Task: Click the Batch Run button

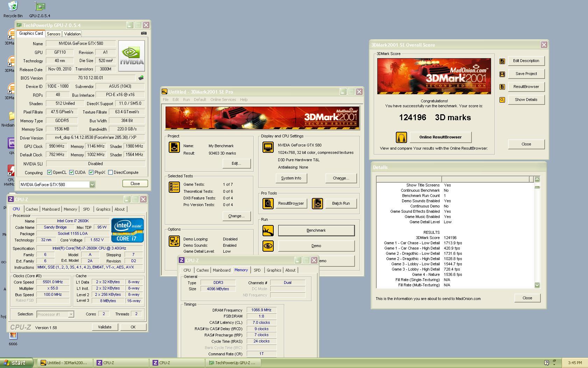Action: pyautogui.click(x=341, y=203)
